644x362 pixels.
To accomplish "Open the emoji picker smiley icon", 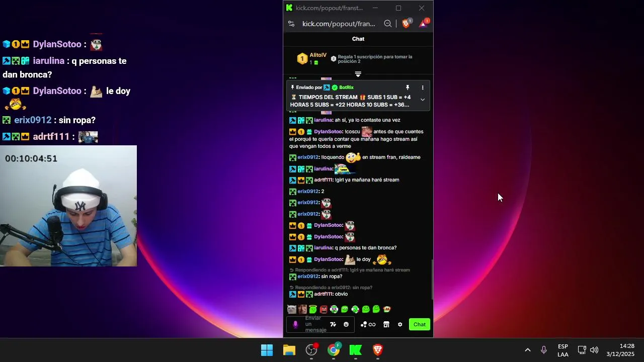I will 346,324.
